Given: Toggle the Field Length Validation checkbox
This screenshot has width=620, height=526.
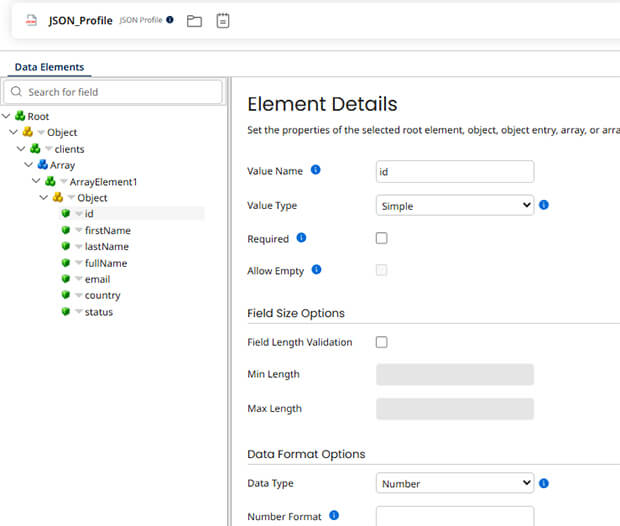Looking at the screenshot, I should [x=381, y=342].
